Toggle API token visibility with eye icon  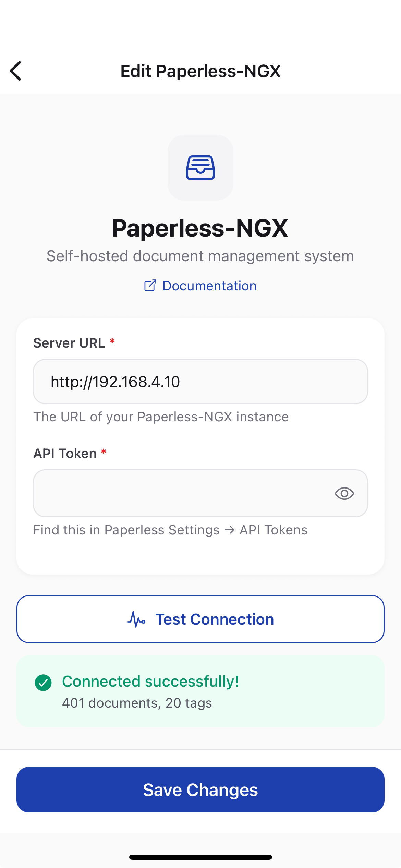344,493
